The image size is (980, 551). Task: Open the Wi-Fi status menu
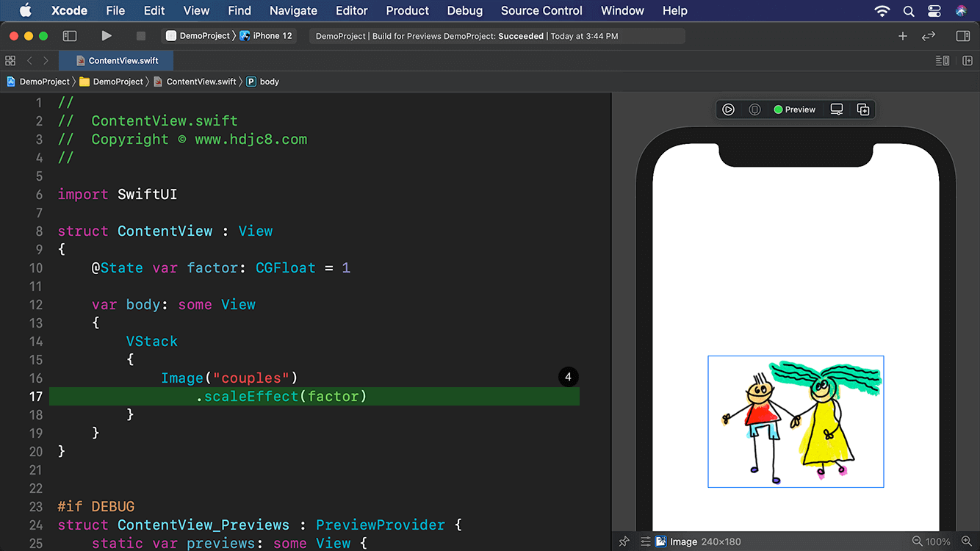pos(882,10)
